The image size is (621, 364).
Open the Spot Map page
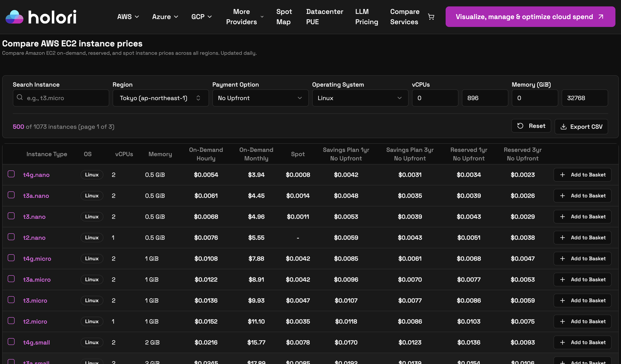pos(284,17)
